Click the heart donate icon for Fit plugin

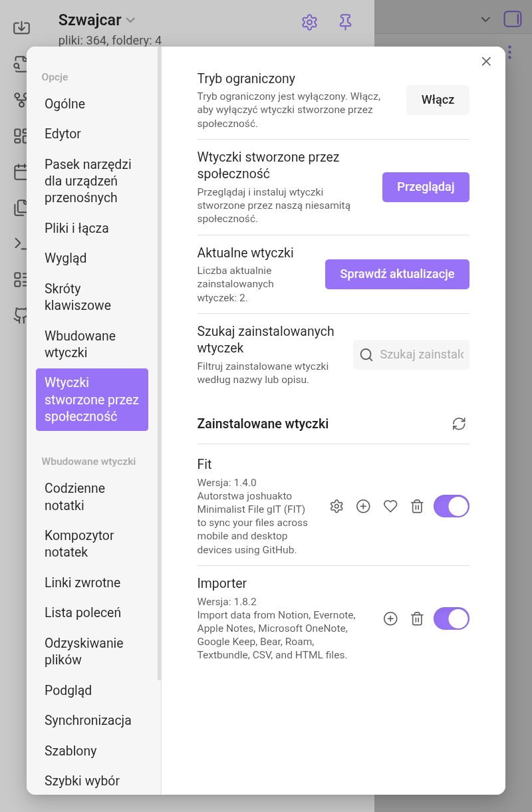390,506
